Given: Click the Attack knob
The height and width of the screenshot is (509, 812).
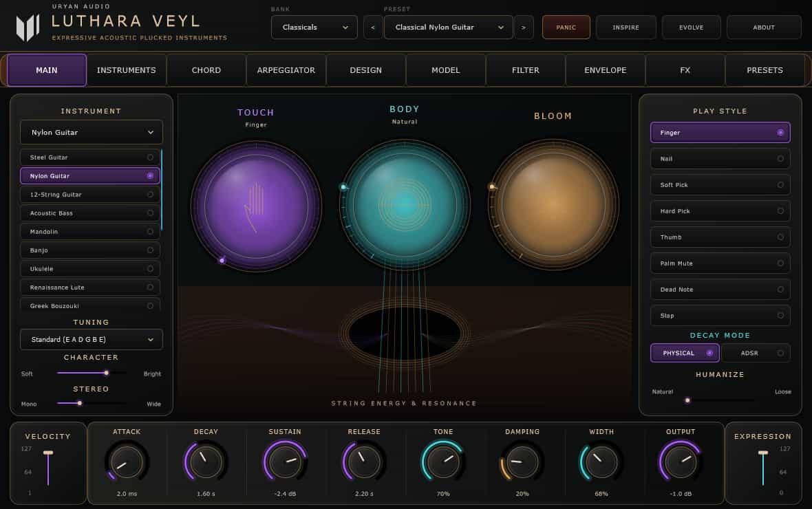Looking at the screenshot, I should (x=127, y=462).
